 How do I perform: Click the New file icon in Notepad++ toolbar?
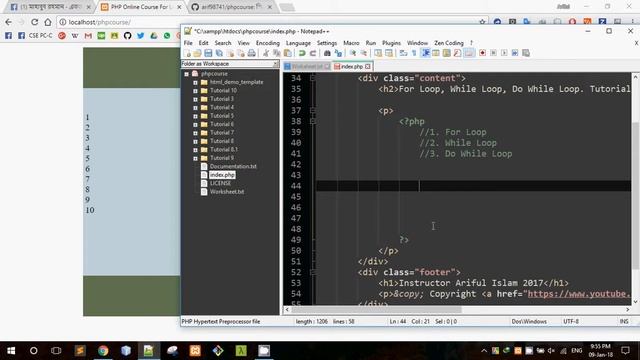pyautogui.click(x=187, y=53)
